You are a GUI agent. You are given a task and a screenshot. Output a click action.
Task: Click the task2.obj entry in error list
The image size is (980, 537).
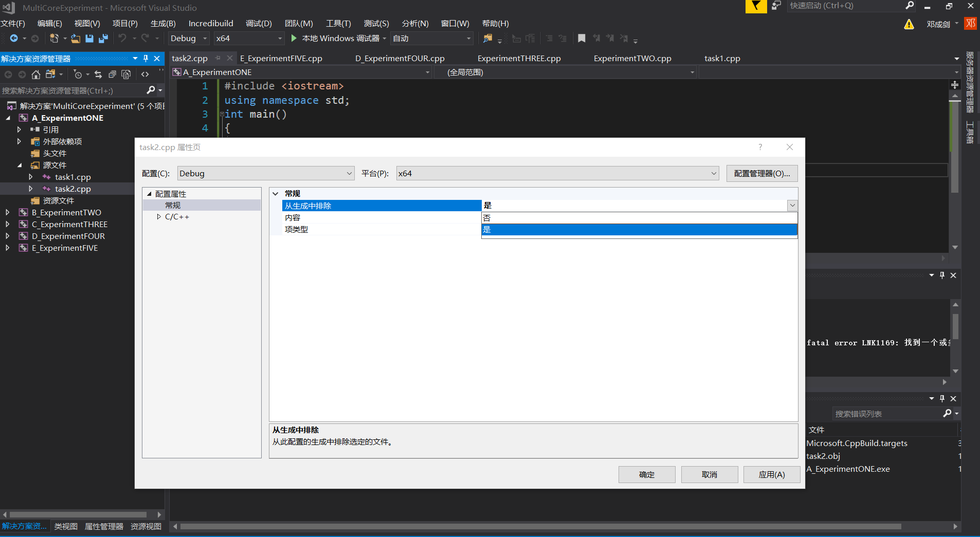click(x=823, y=456)
